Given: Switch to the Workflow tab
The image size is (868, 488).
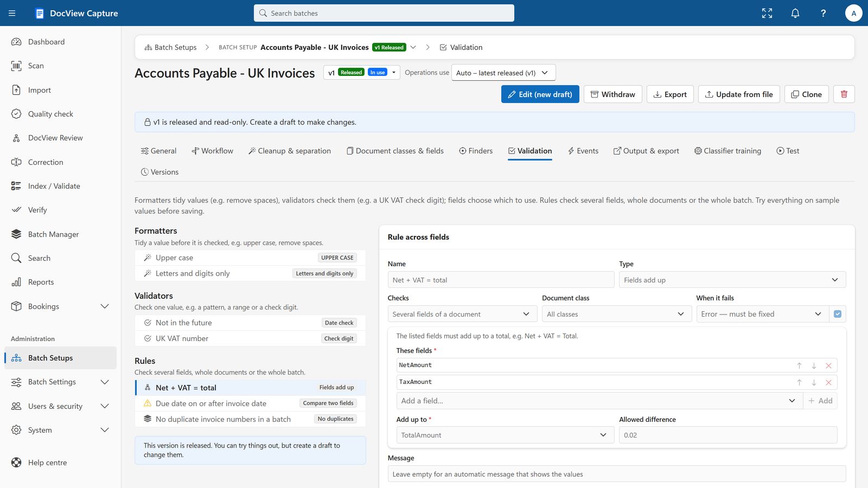Looking at the screenshot, I should (x=212, y=151).
